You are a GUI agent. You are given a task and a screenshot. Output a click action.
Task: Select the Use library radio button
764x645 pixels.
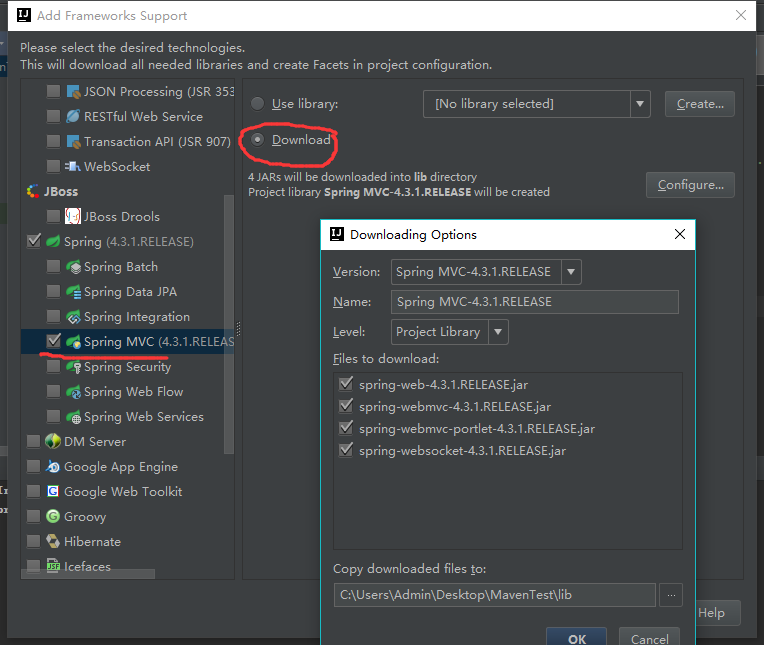(257, 103)
